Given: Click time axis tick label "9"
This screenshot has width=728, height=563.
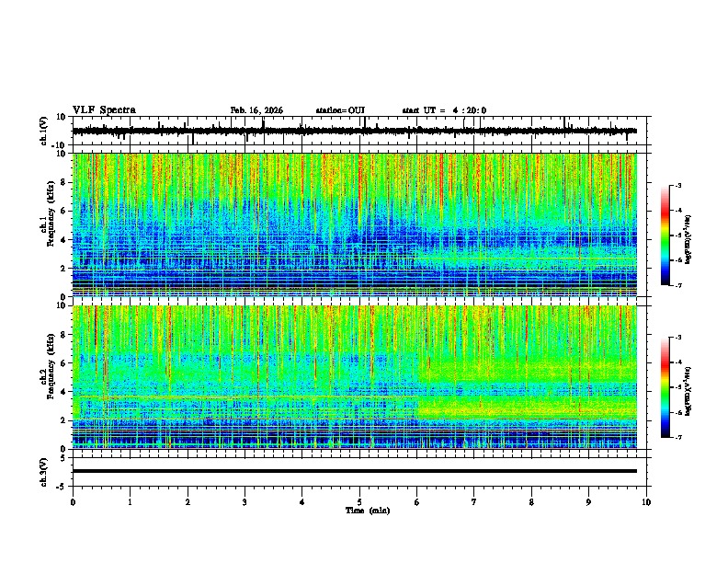Looking at the screenshot, I should 588,502.
